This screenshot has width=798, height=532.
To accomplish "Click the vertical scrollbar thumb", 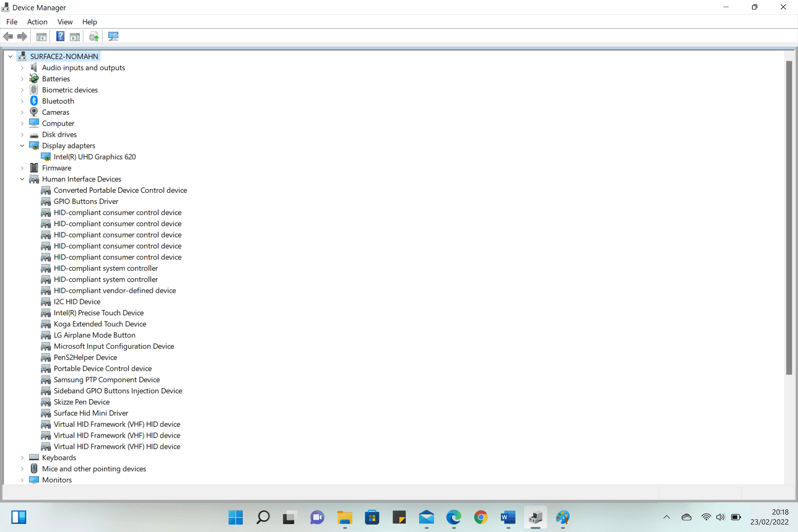I will (x=789, y=218).
